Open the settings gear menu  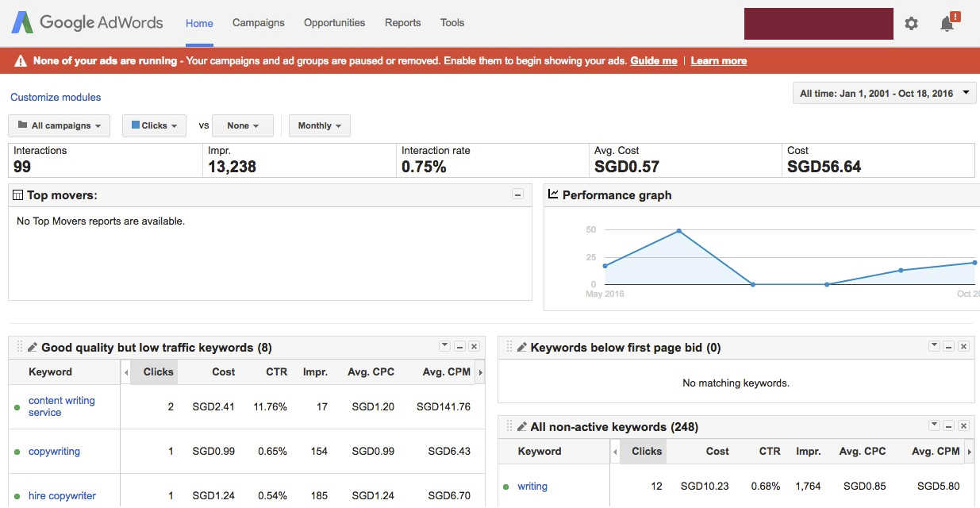[x=911, y=24]
